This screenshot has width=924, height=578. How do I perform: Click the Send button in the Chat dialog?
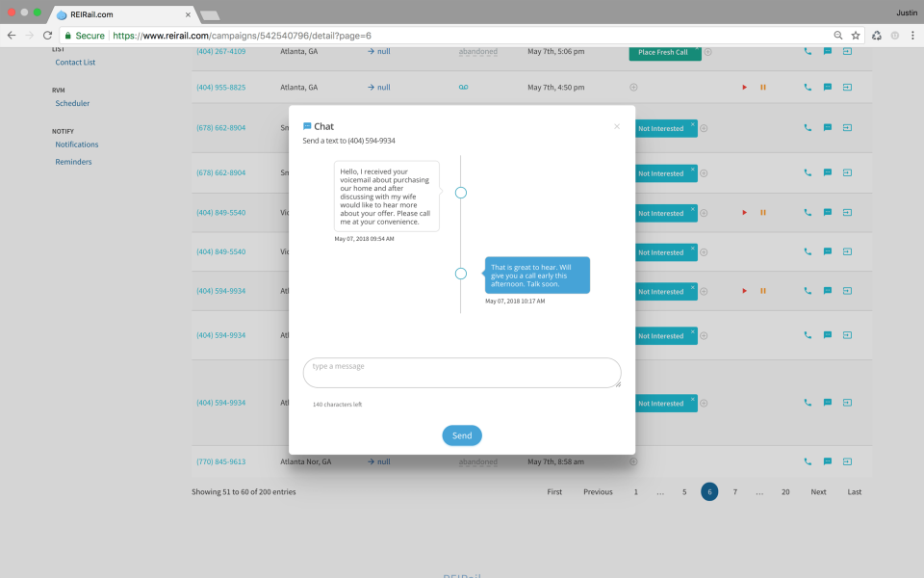[x=461, y=434]
